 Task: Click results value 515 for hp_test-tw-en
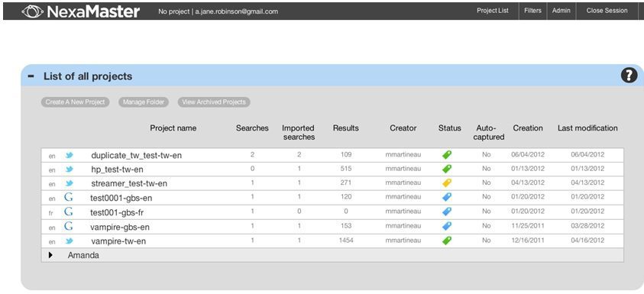pos(346,168)
